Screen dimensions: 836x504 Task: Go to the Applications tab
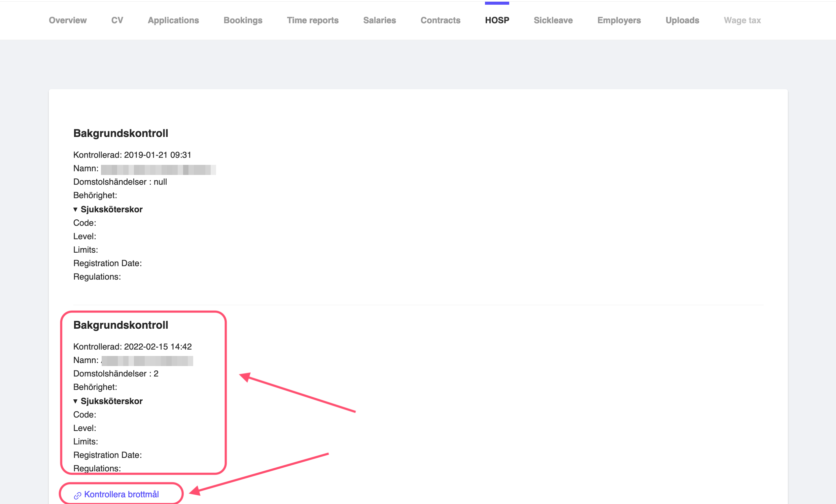[173, 20]
